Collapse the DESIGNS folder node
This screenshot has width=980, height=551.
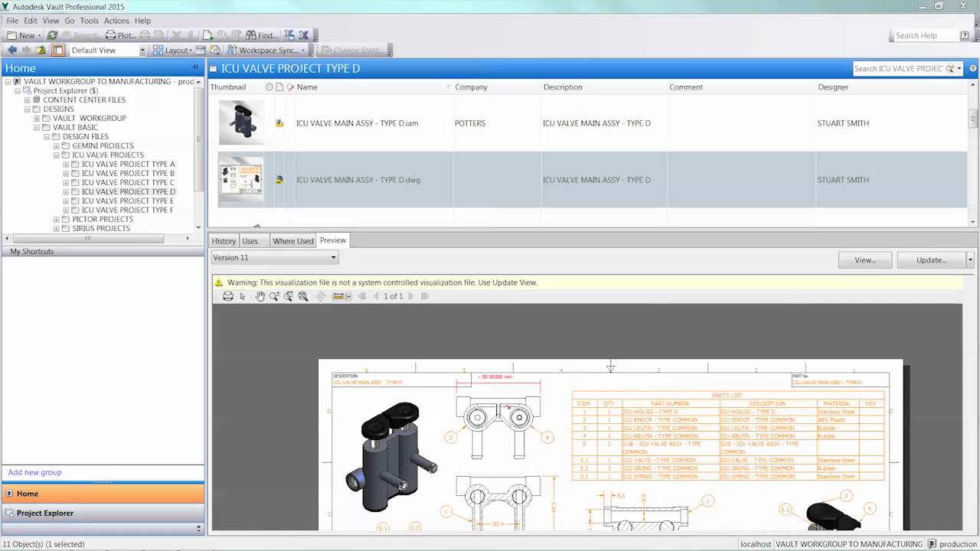click(x=28, y=109)
